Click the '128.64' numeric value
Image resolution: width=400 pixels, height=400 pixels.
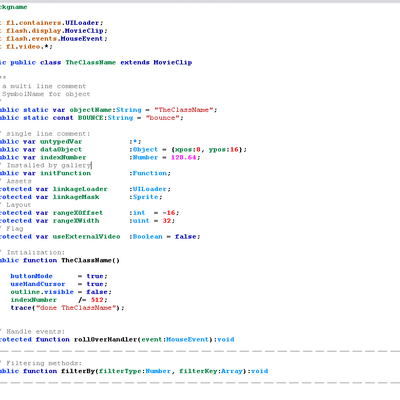click(183, 157)
